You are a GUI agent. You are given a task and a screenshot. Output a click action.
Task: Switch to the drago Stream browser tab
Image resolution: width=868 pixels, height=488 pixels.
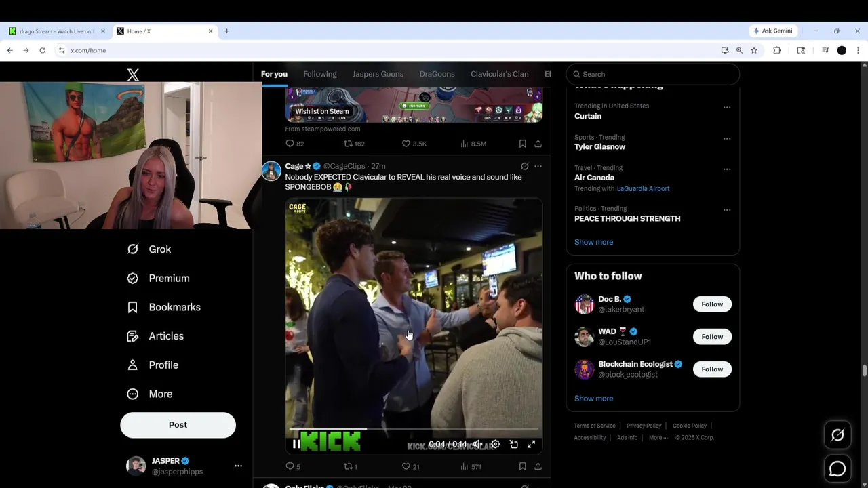[x=56, y=31]
